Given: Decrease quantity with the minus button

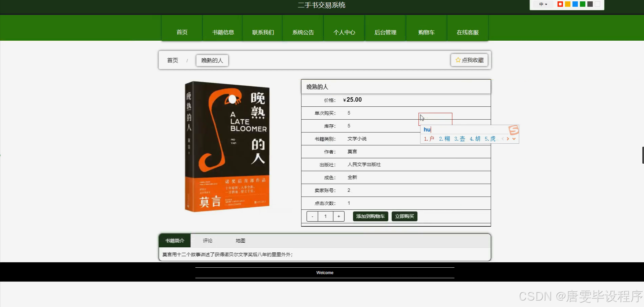Looking at the screenshot, I should (312, 216).
